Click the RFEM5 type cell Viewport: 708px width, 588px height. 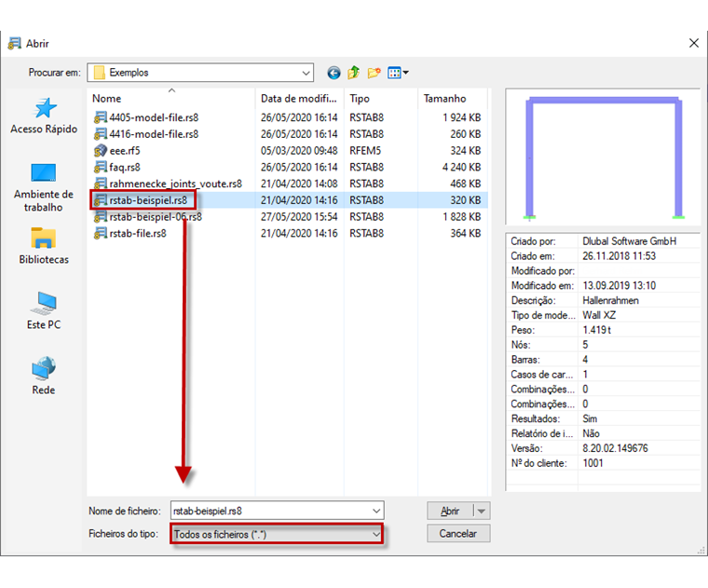click(x=365, y=151)
